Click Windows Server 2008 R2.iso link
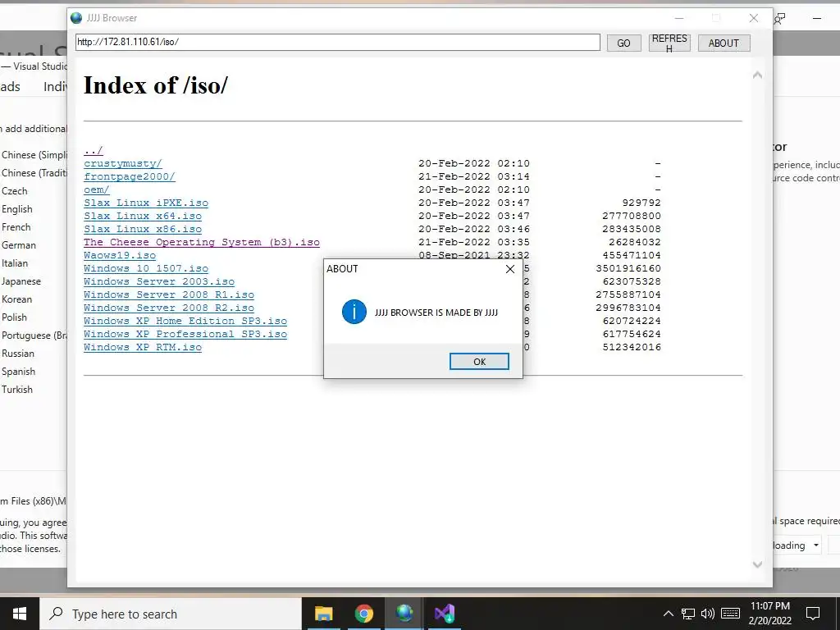 point(169,308)
